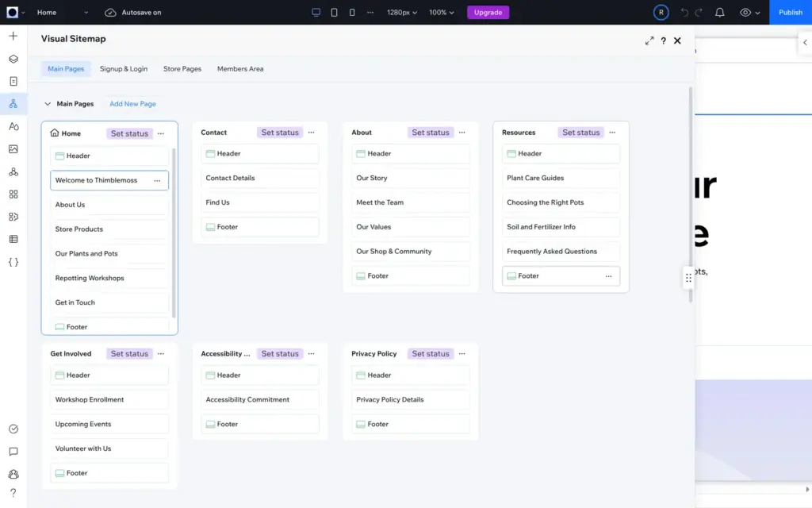Open the preview eye dropdown
This screenshot has width=812, height=508.
(750, 13)
